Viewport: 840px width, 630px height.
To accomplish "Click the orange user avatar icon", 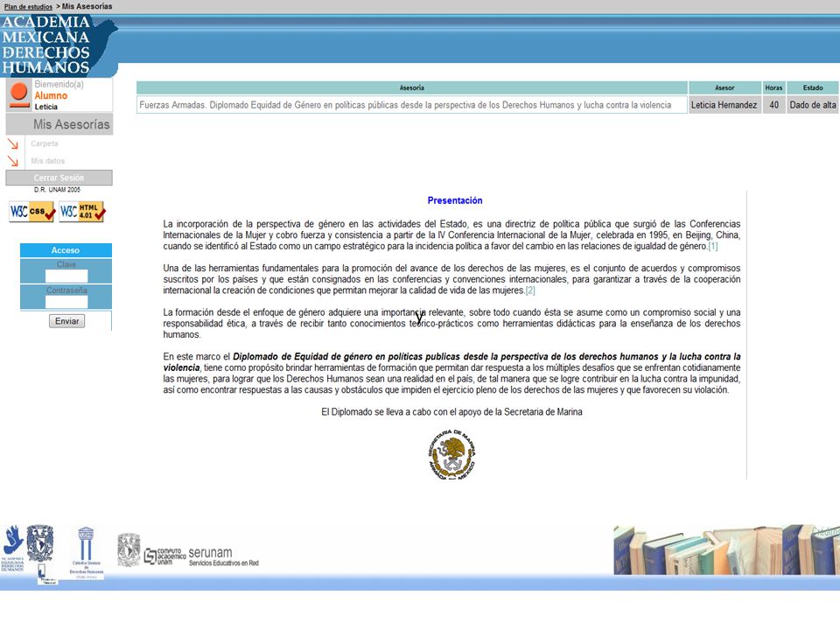I will tap(19, 95).
